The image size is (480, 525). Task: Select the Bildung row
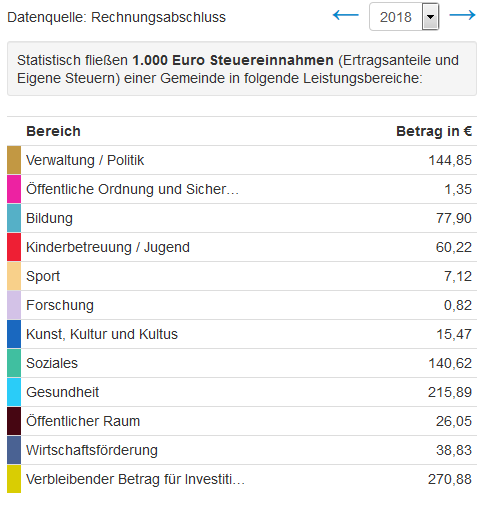242,218
